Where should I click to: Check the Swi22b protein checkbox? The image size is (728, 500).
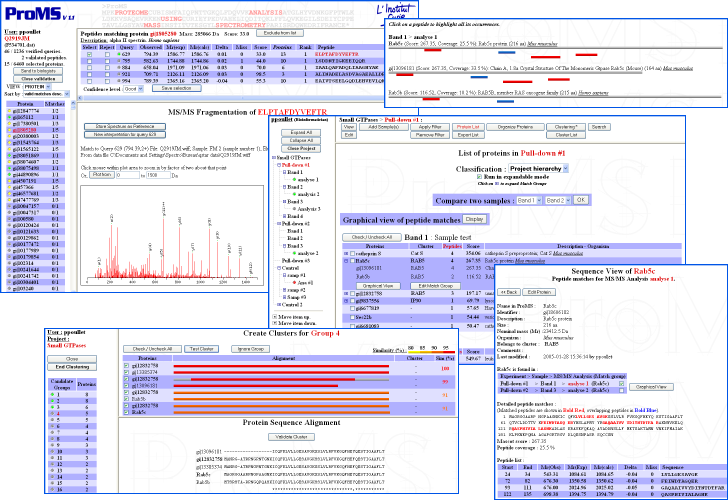point(352,317)
